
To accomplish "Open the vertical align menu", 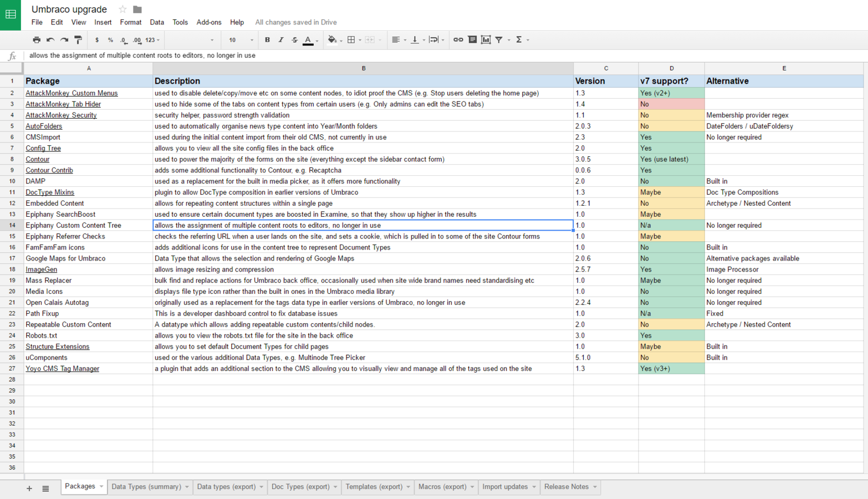I will click(417, 40).
